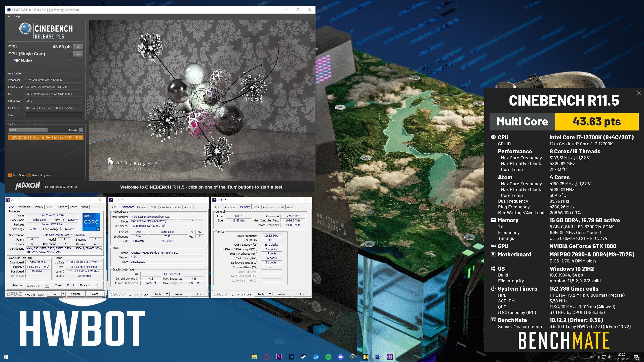Open Mainboard tab in right CPU-Z window
Screen dimensions: 644x362
click(231, 207)
